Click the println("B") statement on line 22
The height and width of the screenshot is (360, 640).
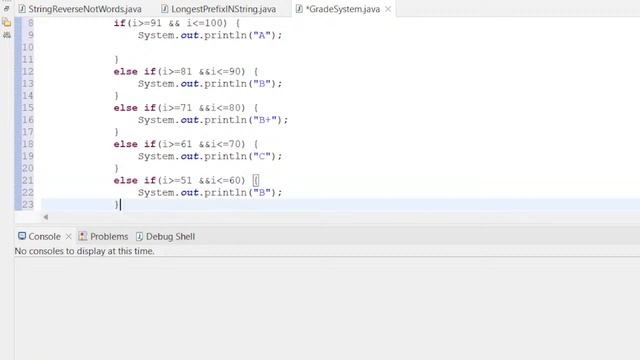click(x=210, y=193)
